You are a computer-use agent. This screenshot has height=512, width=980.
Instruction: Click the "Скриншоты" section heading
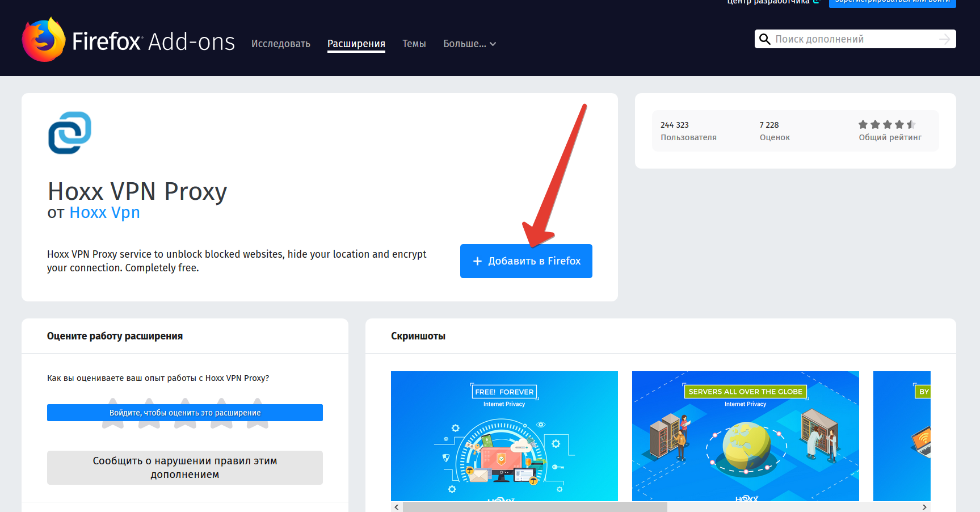tap(418, 336)
